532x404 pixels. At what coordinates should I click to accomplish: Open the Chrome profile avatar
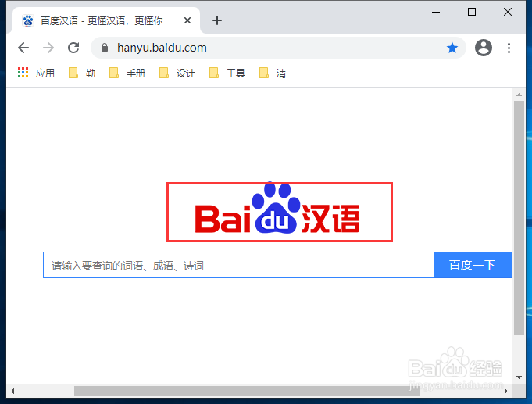(483, 48)
